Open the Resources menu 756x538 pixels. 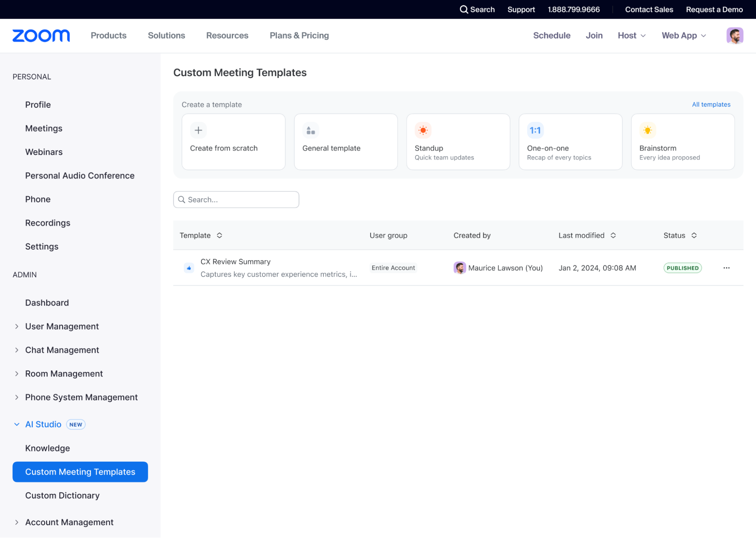click(227, 36)
